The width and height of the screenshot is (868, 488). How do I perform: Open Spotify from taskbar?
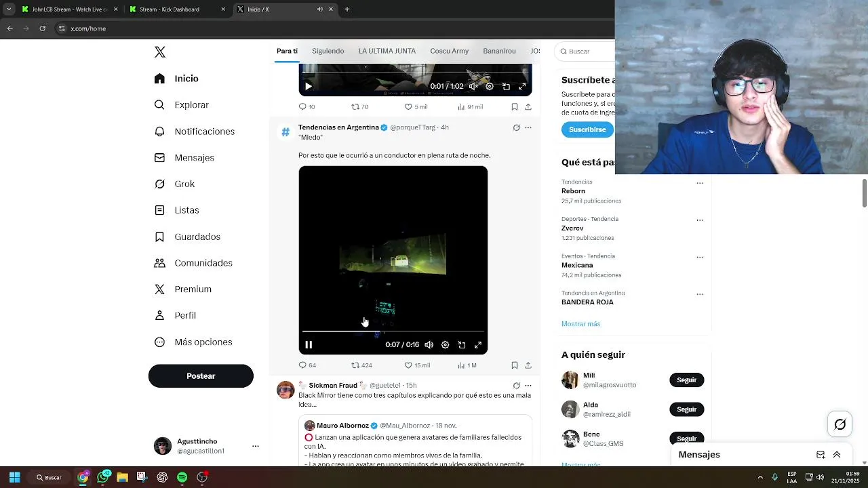coord(182,477)
